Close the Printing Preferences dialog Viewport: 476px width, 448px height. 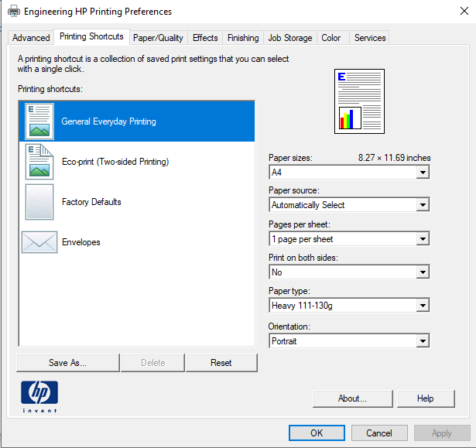[464, 12]
